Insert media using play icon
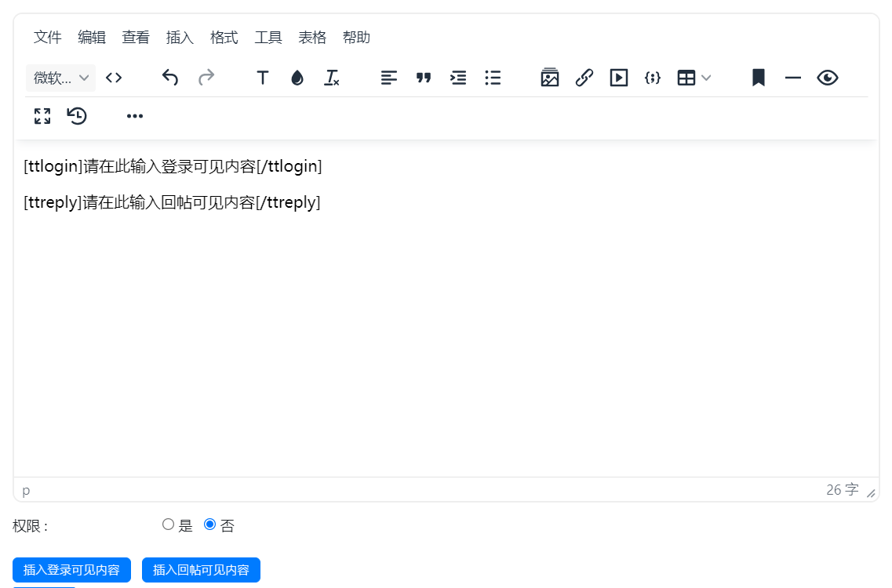 pos(619,78)
